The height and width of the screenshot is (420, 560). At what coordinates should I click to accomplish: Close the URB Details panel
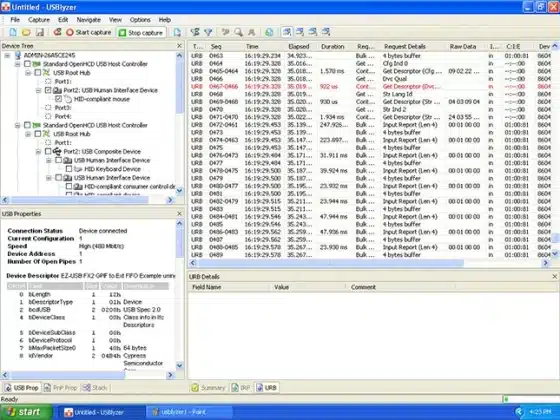pyautogui.click(x=554, y=276)
